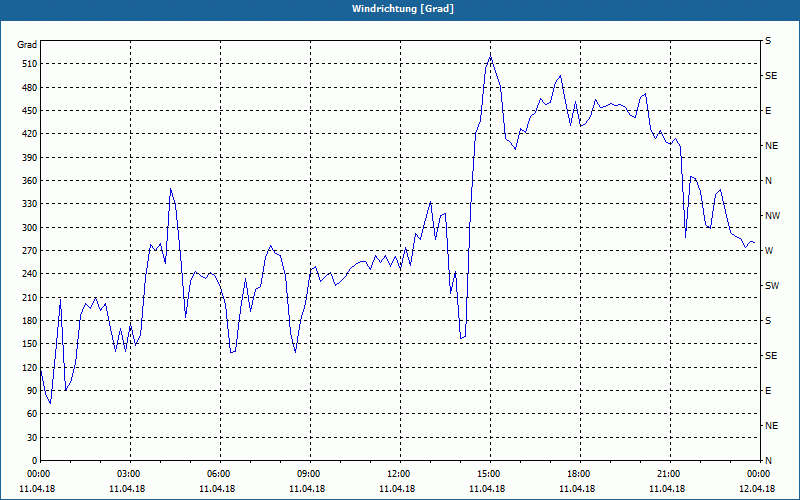Select the 18:00 time label
Screen dimensions: 800x500
click(x=580, y=474)
